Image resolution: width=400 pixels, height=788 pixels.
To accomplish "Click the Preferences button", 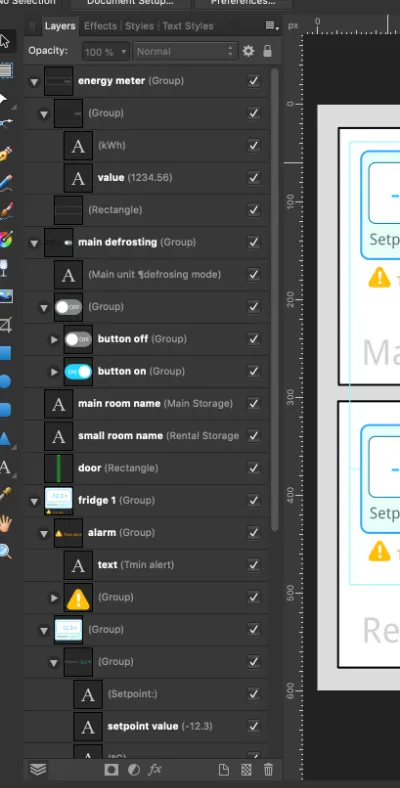I will pyautogui.click(x=243, y=3).
